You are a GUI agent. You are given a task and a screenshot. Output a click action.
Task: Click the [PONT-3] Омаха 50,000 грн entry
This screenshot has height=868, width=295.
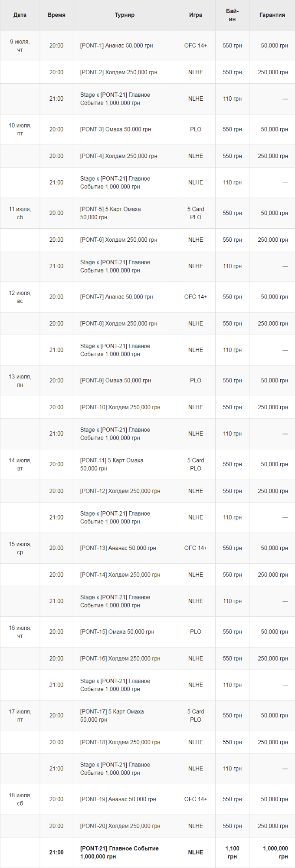[x=115, y=129]
